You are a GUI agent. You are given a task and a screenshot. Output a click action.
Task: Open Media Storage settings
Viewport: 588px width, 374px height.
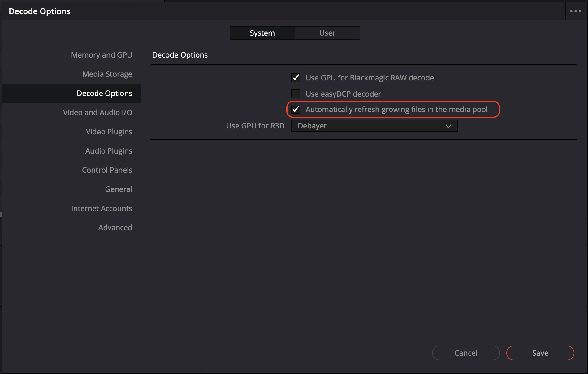click(x=107, y=74)
